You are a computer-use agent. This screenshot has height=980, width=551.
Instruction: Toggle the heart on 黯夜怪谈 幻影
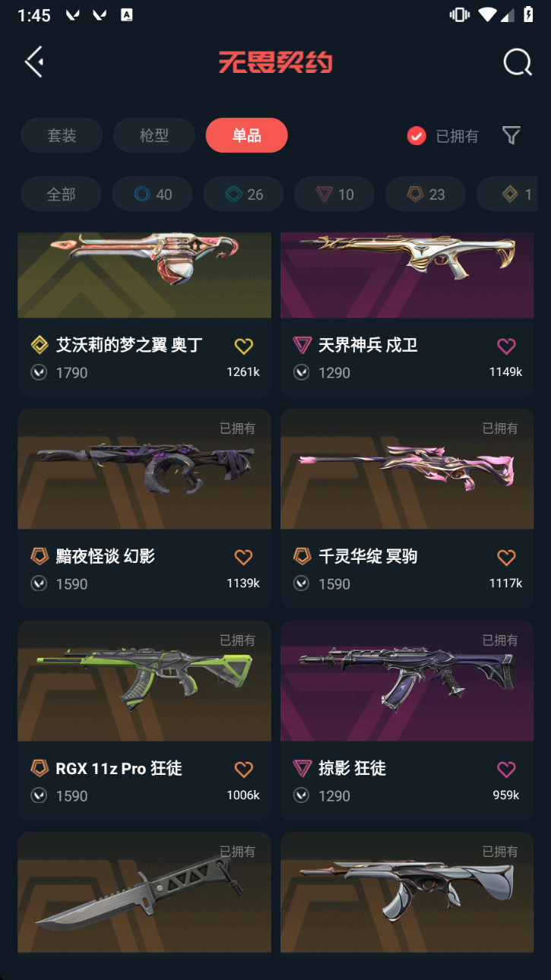243,558
